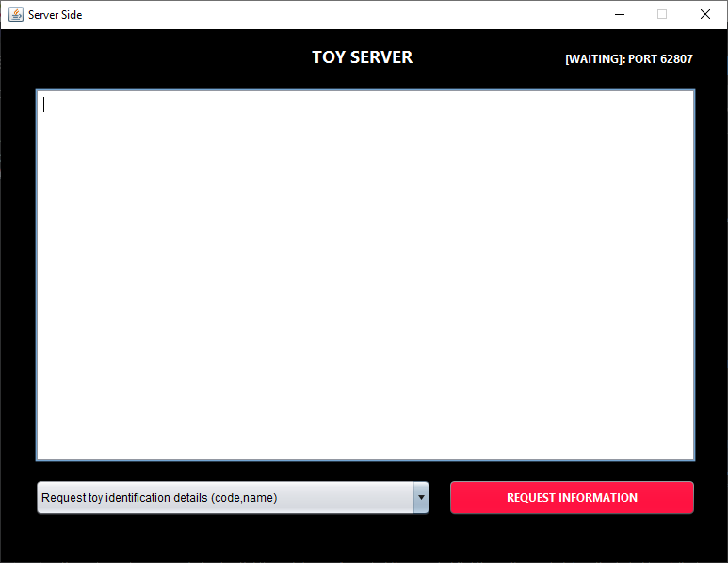Screen dimensions: 728x563
Task: Click the disabled maximize button
Action: click(662, 14)
